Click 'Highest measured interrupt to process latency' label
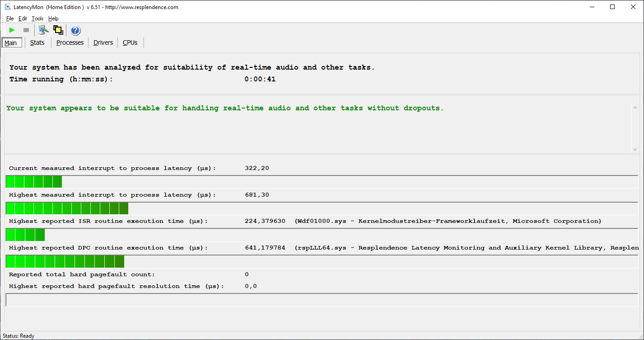Viewport: 644px width, 340px height. pyautogui.click(x=112, y=195)
